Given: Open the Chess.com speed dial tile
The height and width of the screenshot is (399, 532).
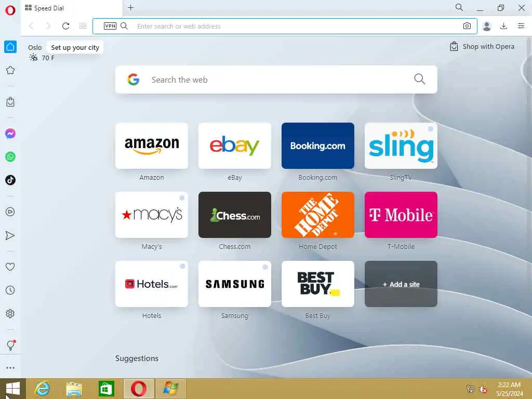Looking at the screenshot, I should pos(235,215).
